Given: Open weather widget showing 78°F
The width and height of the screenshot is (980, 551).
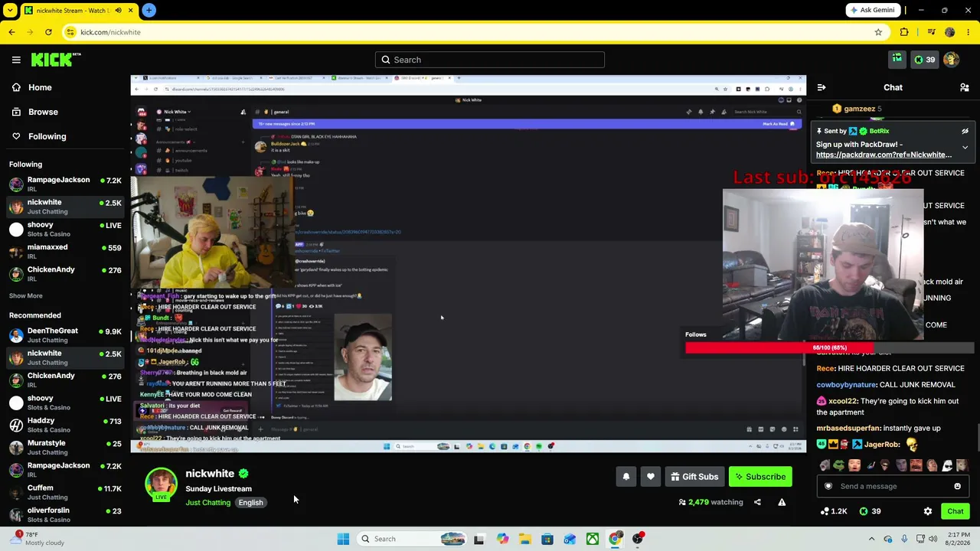Looking at the screenshot, I should coord(38,539).
